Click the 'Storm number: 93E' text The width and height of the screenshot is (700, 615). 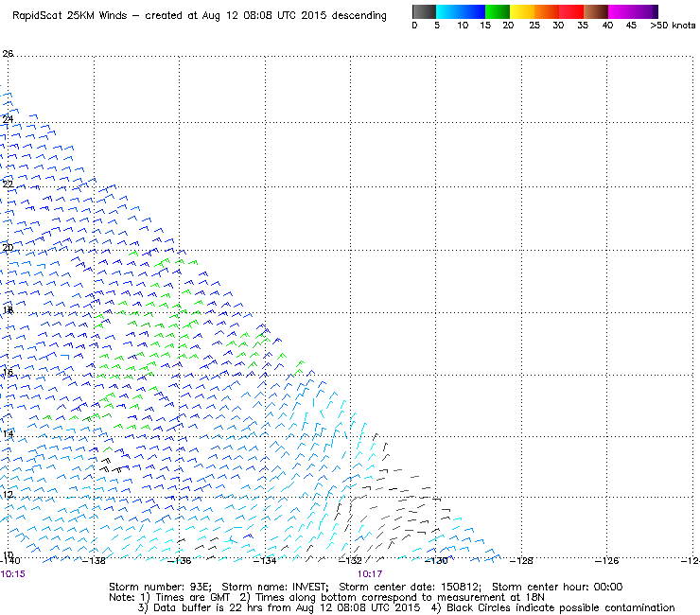[x=161, y=587]
